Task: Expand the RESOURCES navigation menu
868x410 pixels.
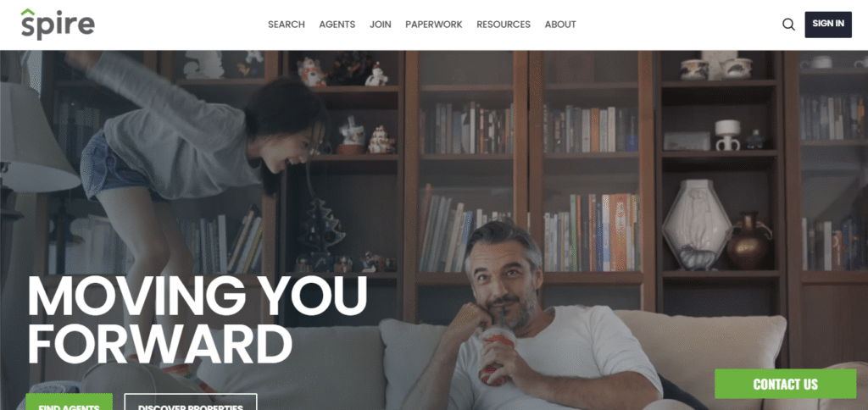Action: pos(504,25)
